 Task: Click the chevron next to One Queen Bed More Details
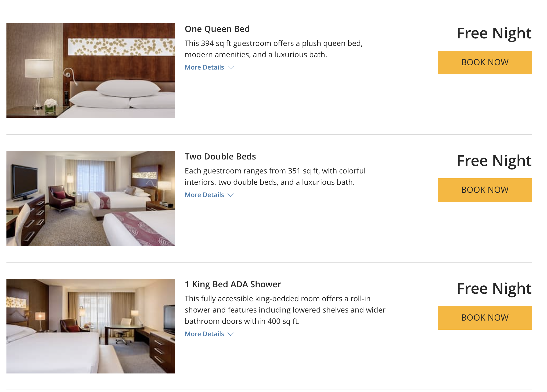(x=231, y=68)
